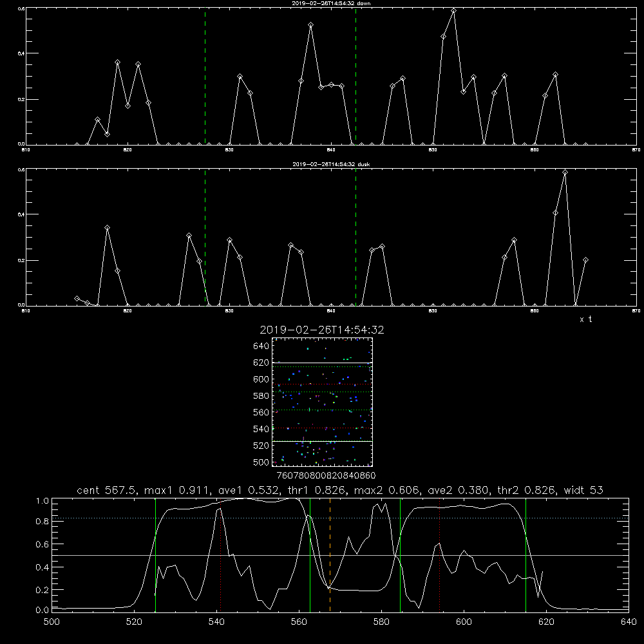
Task: Click the "500" x-axis label of bottom plot
Action: [52, 622]
